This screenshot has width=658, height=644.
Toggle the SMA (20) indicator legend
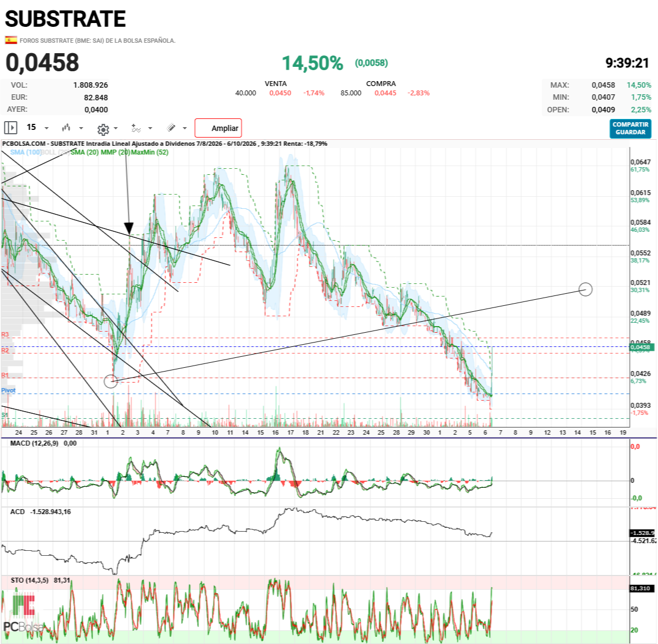84,152
